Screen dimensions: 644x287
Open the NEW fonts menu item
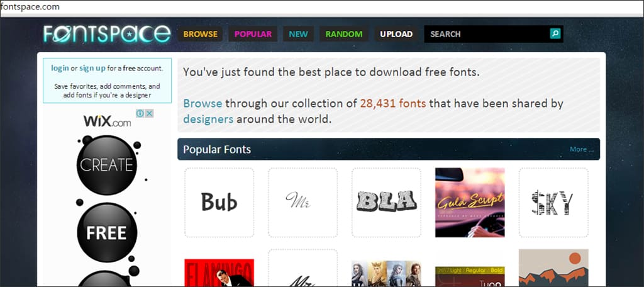(298, 34)
